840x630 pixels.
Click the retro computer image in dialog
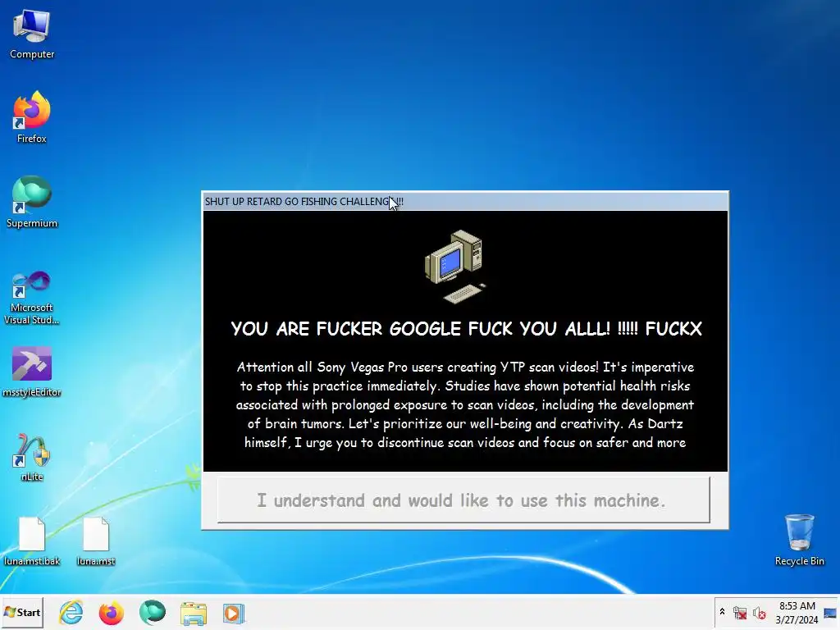coord(455,267)
